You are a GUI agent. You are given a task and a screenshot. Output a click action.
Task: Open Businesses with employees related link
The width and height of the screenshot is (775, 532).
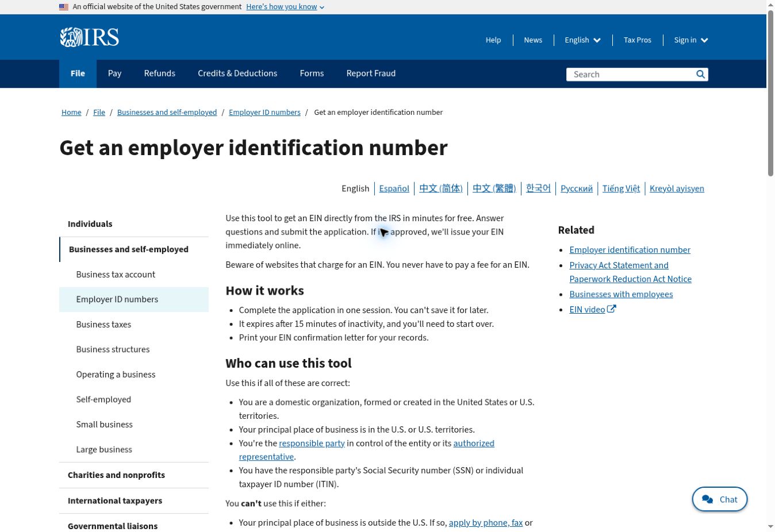point(621,294)
